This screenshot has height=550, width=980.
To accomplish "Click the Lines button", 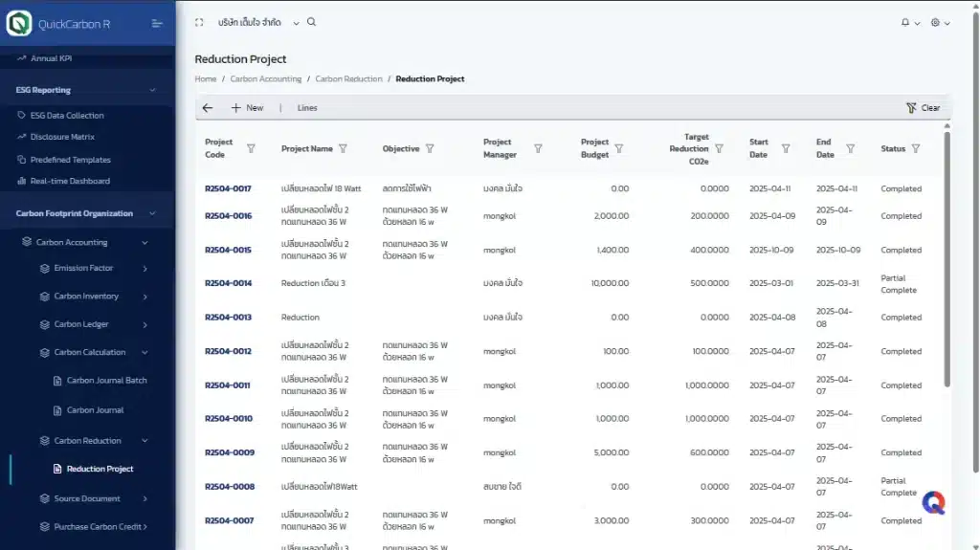I will pos(307,108).
